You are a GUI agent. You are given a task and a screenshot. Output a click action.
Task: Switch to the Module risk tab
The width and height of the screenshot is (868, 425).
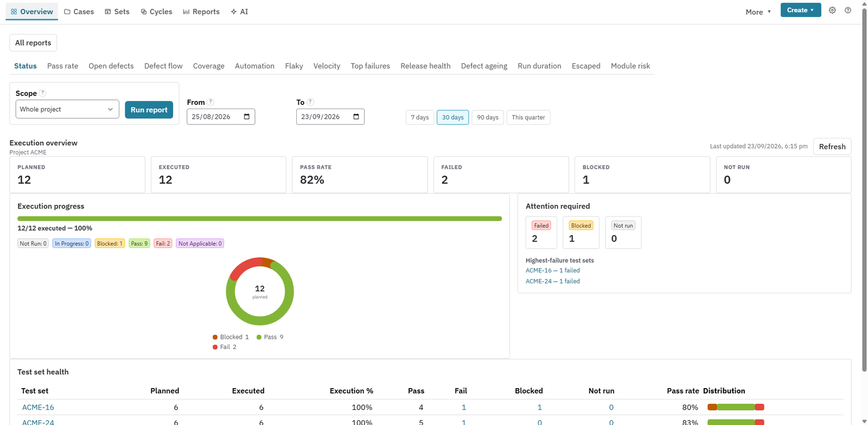[x=630, y=66]
